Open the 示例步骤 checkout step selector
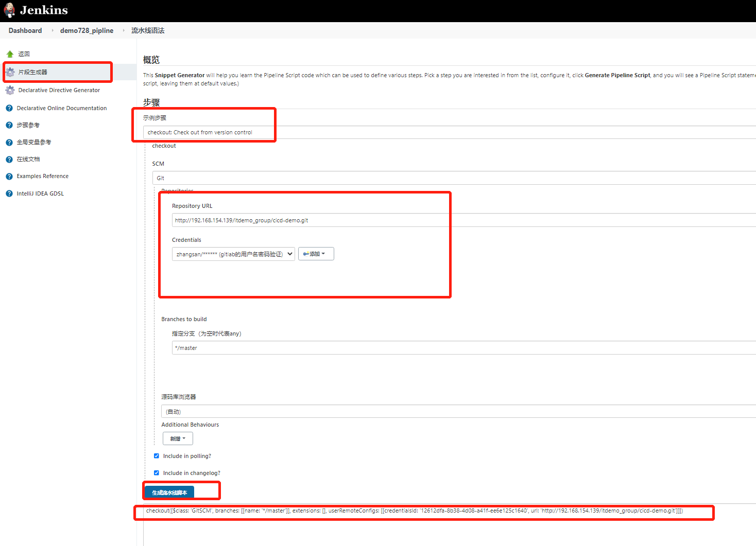 pos(449,132)
